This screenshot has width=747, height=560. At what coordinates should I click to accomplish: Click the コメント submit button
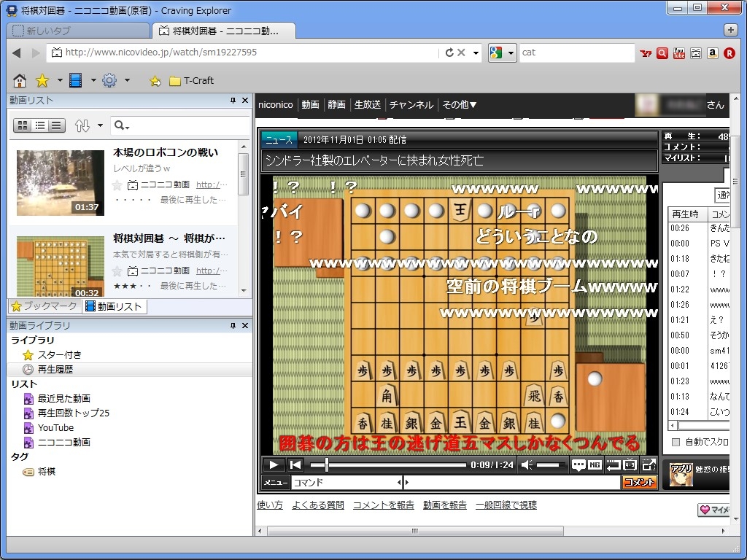[640, 482]
